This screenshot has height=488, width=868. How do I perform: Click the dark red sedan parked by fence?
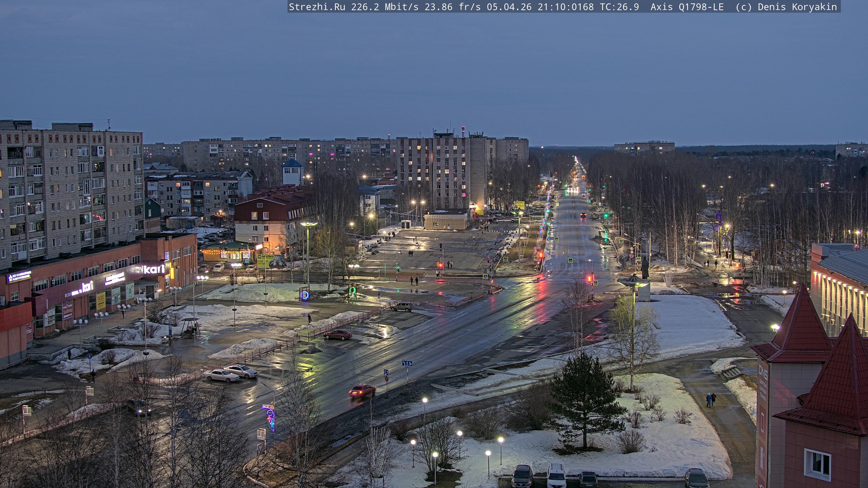click(x=338, y=334)
